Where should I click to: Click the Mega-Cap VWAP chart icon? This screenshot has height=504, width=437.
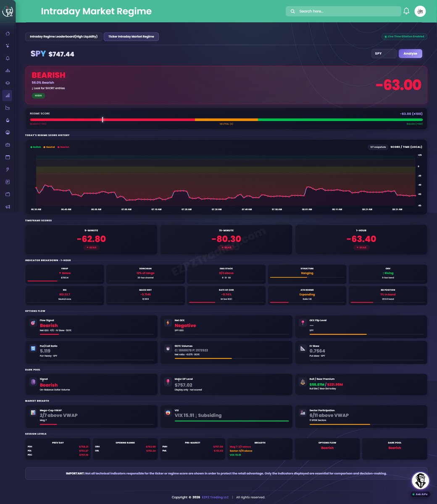(32, 413)
